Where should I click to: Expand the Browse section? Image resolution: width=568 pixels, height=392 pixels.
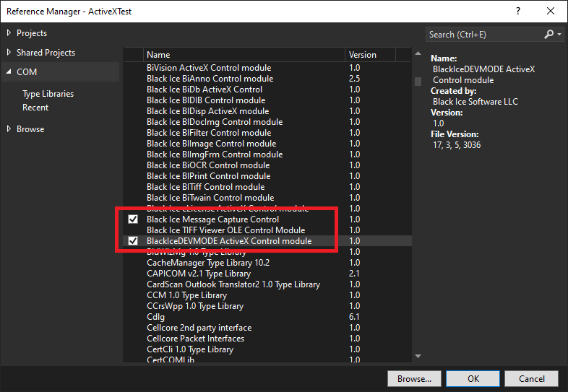(9, 129)
